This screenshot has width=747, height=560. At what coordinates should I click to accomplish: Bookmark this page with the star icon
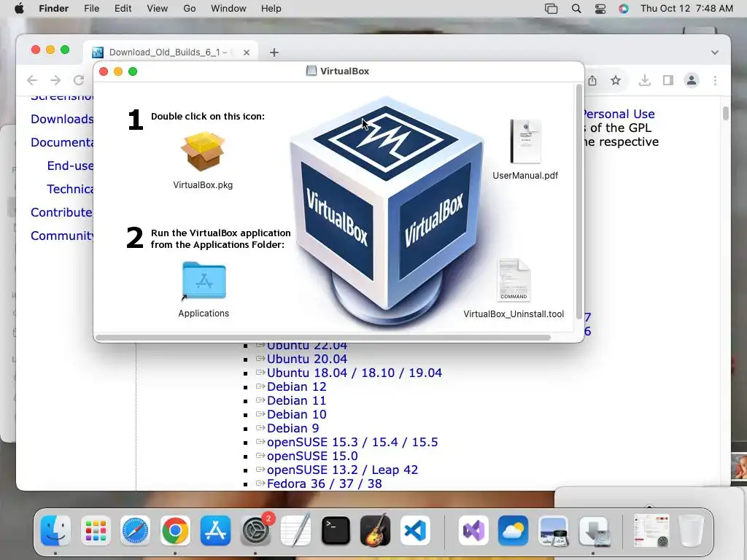coord(616,80)
